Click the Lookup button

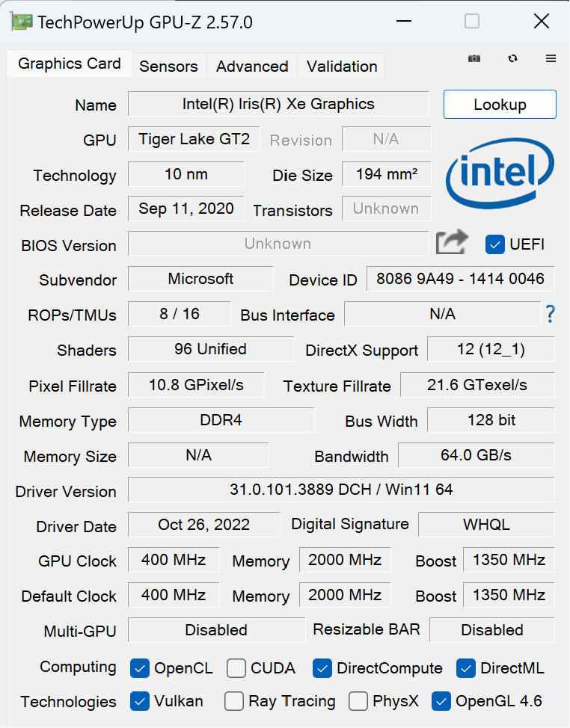[500, 105]
